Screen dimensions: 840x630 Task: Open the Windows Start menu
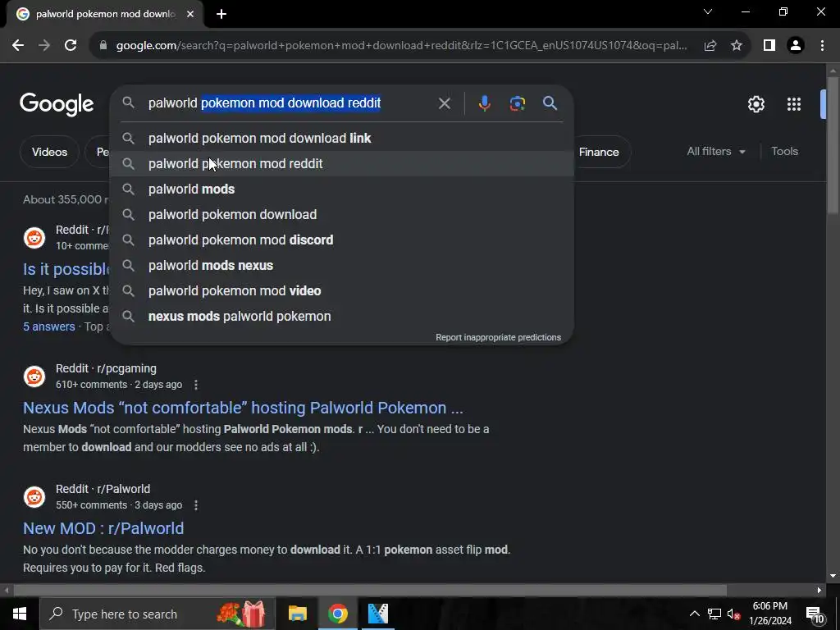(x=20, y=614)
